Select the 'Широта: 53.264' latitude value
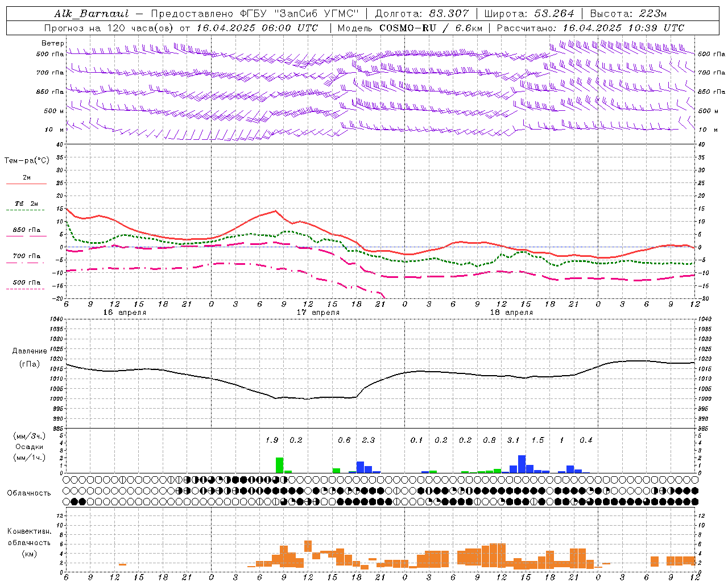This screenshot has width=728, height=582. 530,14
